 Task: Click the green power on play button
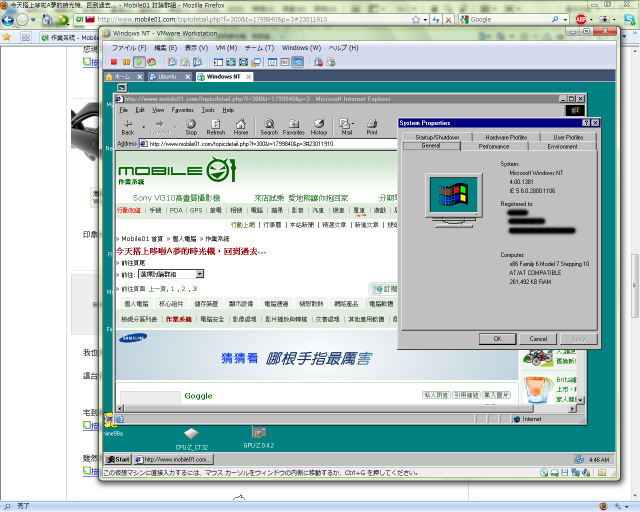click(x=139, y=62)
